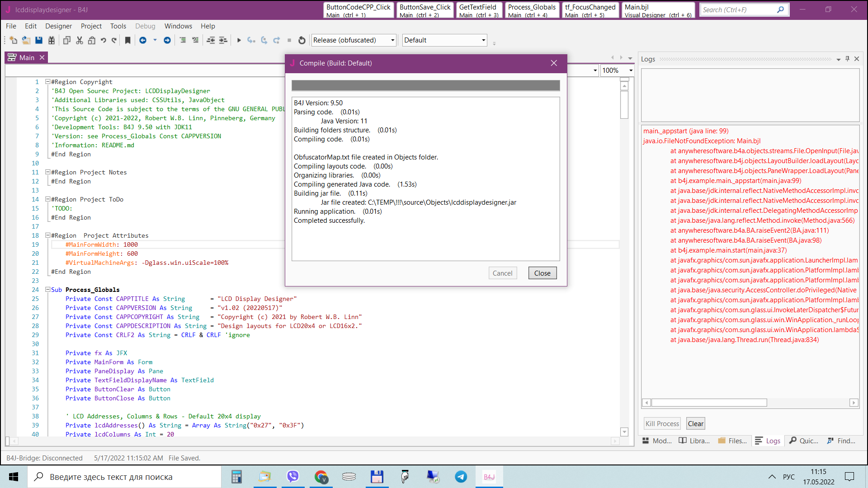Click the Navigate Backward arrow icon
868x488 pixels.
click(143, 40)
